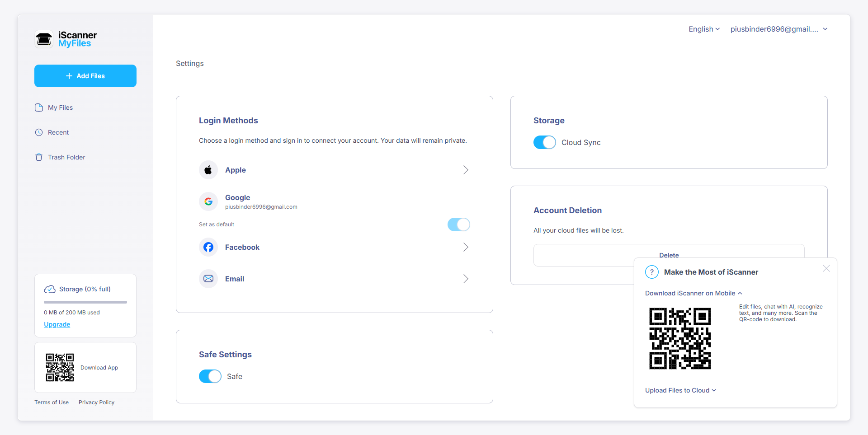The image size is (868, 435).
Task: Disable the Cloud Sync toggle
Action: click(544, 142)
